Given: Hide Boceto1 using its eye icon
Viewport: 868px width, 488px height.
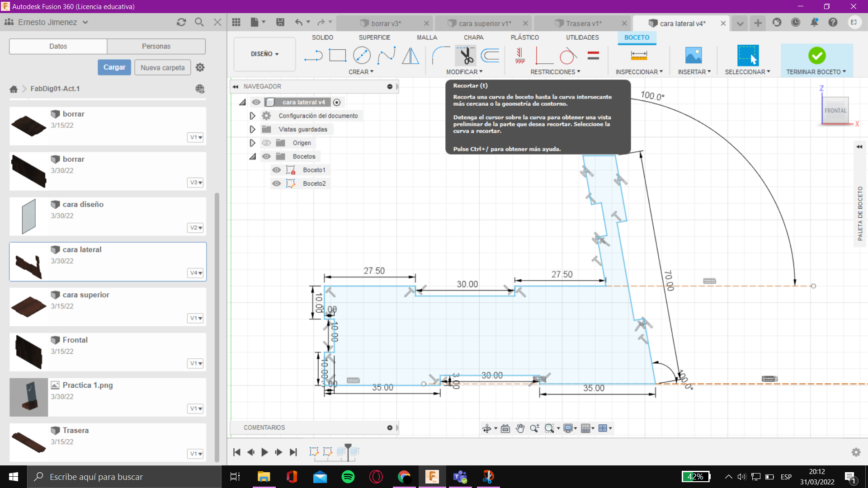Looking at the screenshot, I should coord(277,170).
